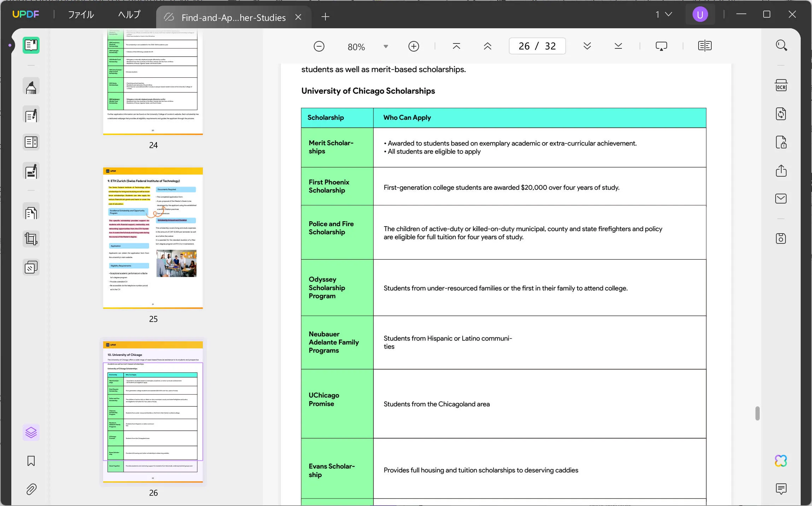Select the Find-and-Ap...her-Studies tab
Screen dimensions: 812x506
point(233,17)
